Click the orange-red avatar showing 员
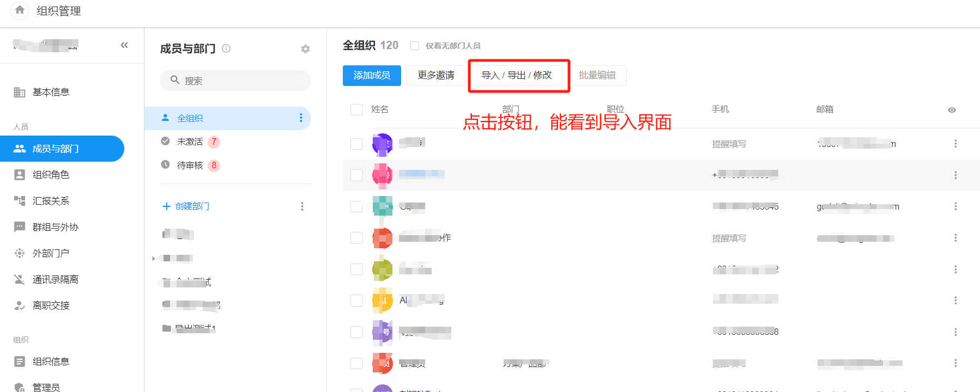The height and width of the screenshot is (392, 980). (x=383, y=363)
